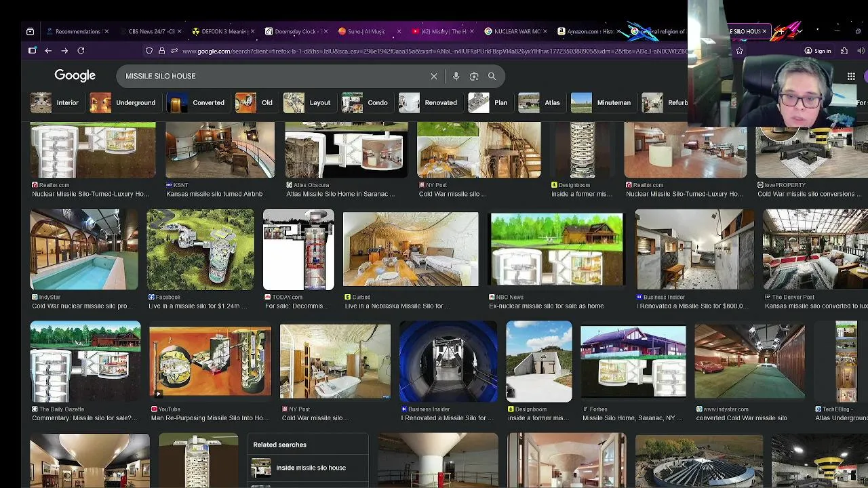
Task: Filter images by Condo chip
Action: 366,103
